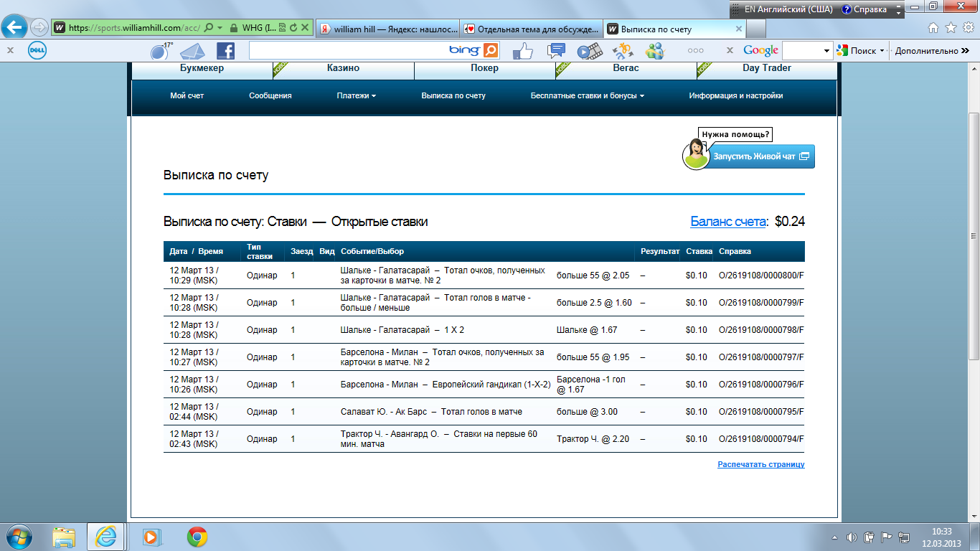Click the orange Bing search button

click(491, 50)
